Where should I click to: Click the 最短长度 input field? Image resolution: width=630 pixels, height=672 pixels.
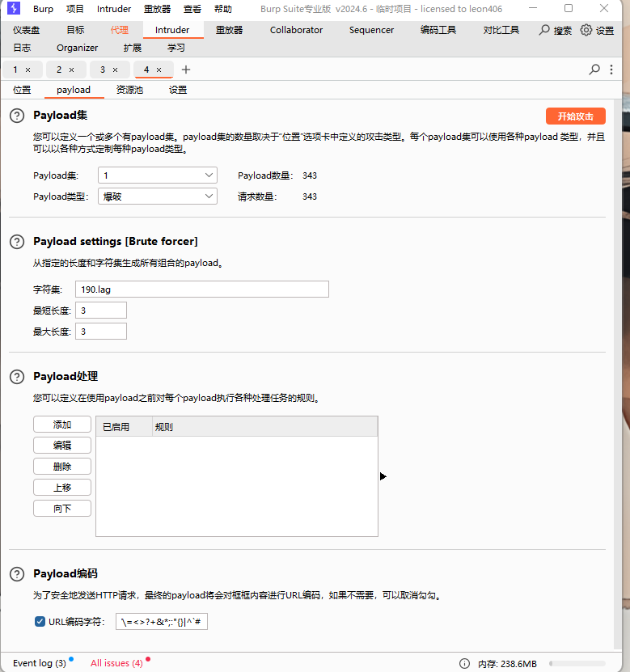(101, 311)
